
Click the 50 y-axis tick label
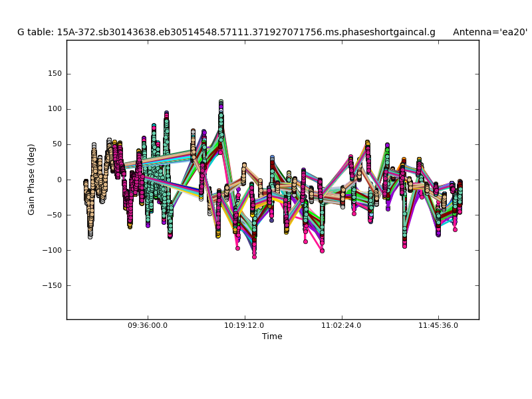coord(57,144)
